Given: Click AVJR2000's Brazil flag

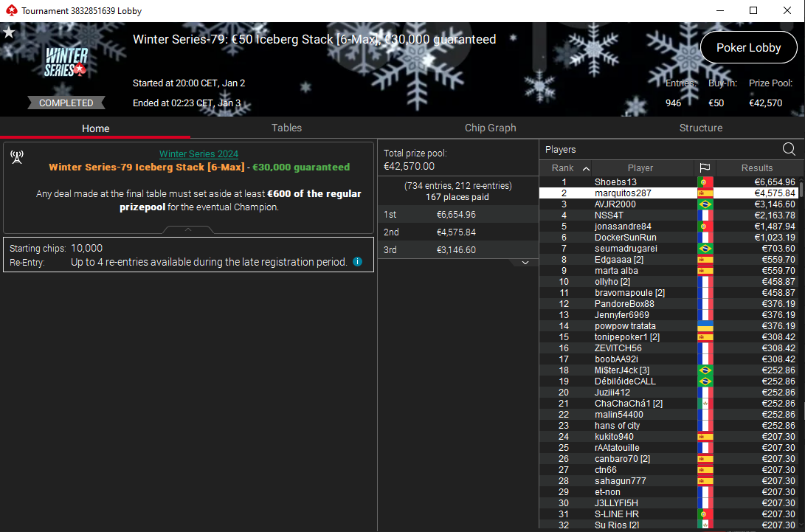Looking at the screenshot, I should [705, 204].
